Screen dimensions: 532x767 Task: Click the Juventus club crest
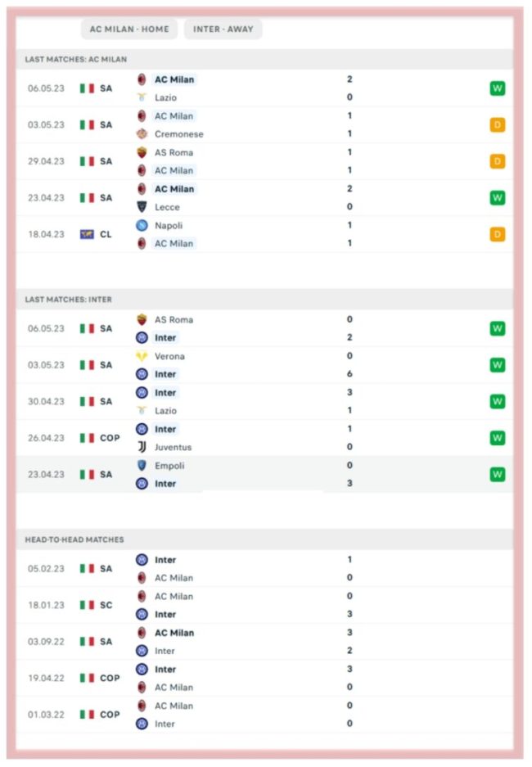click(x=142, y=447)
